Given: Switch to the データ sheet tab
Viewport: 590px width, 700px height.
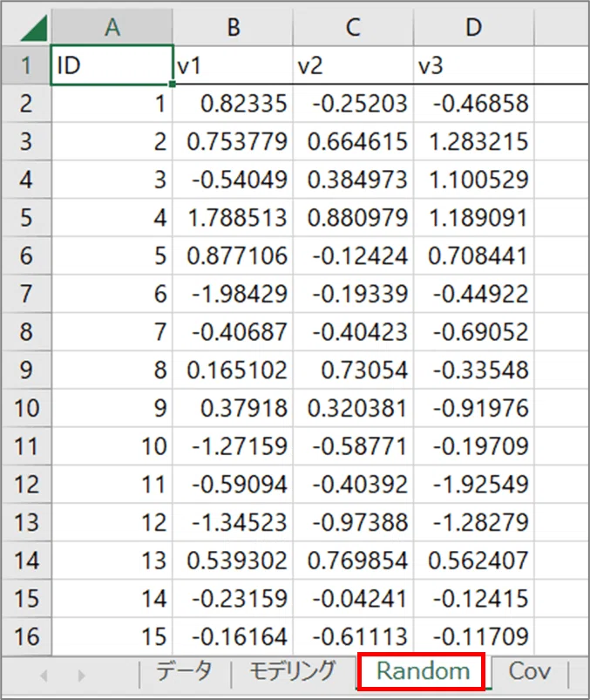Looking at the screenshot, I should (x=185, y=671).
